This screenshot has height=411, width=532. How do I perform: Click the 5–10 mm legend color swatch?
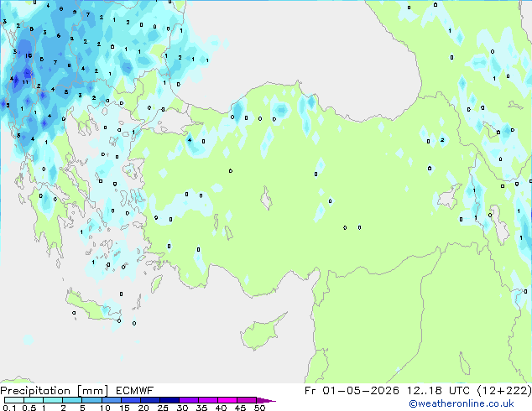[91, 400]
